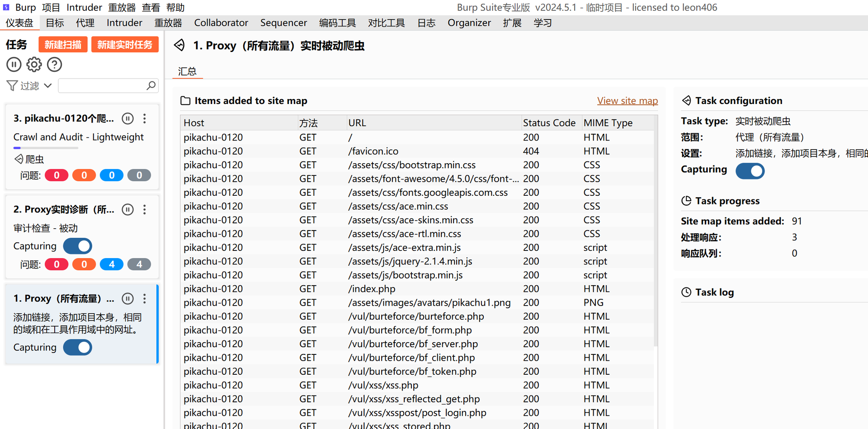
Task: Select the /assets/js/jquery-2.1.4.min.js row
Action: pos(417,261)
